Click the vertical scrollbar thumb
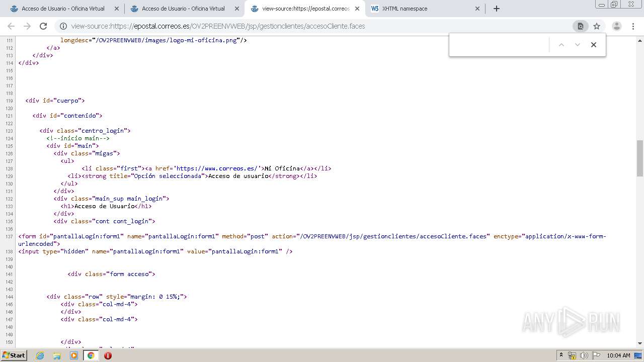Image resolution: width=644 pixels, height=362 pixels. [640, 158]
